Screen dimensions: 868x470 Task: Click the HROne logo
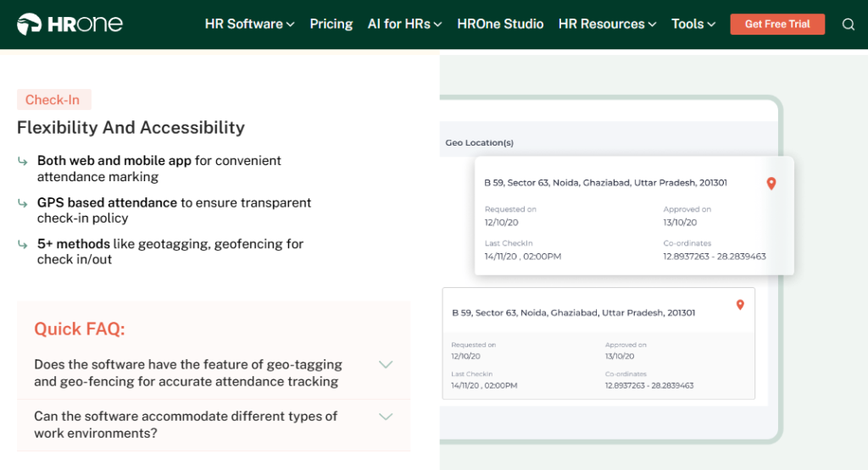click(70, 24)
